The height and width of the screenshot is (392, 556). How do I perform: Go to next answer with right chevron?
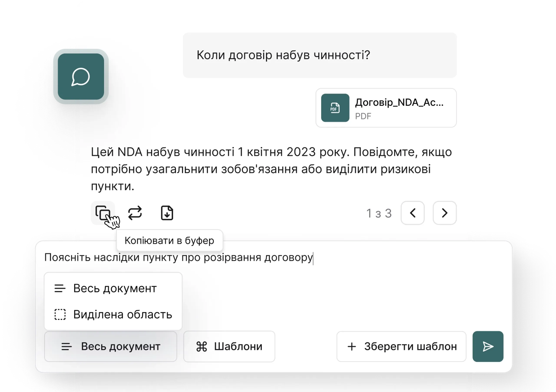pos(445,213)
